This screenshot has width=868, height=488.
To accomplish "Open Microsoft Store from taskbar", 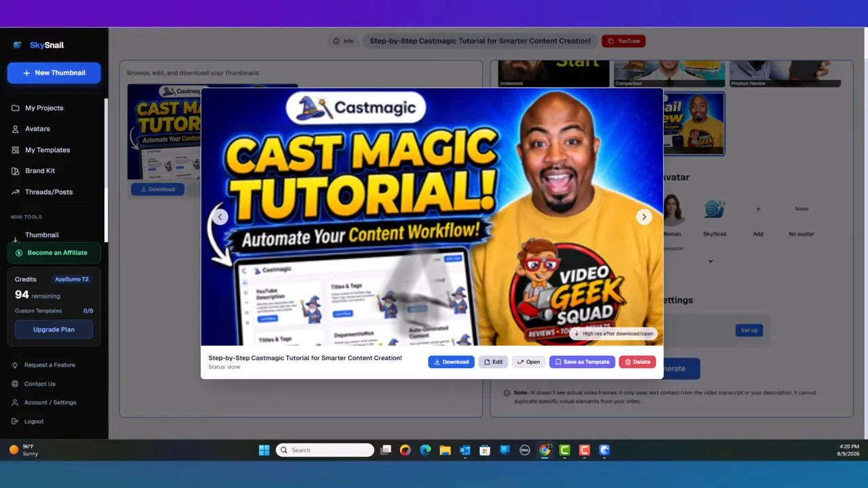I will [x=485, y=450].
